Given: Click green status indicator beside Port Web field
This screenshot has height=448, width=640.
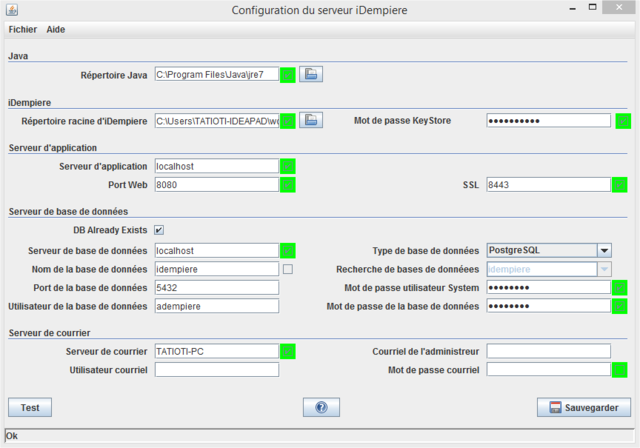Looking at the screenshot, I should coord(288,185).
